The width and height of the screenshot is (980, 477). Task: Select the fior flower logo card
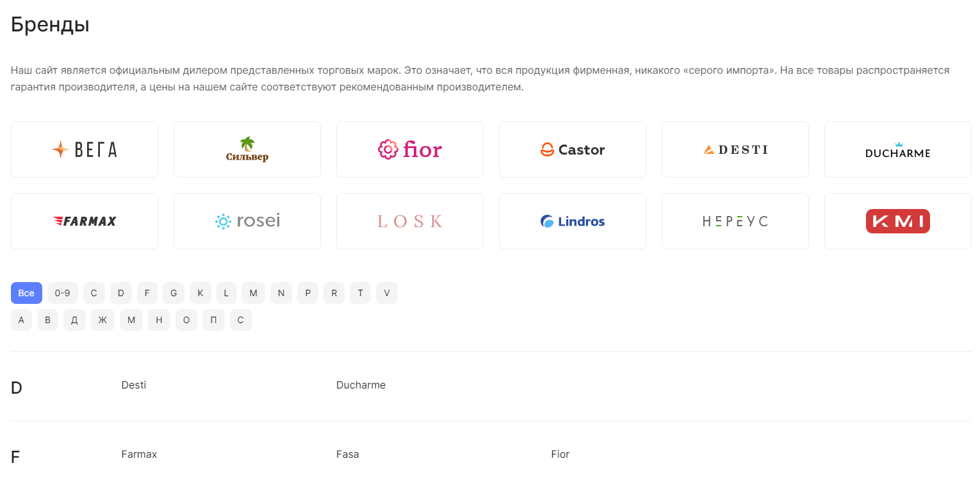(x=410, y=149)
